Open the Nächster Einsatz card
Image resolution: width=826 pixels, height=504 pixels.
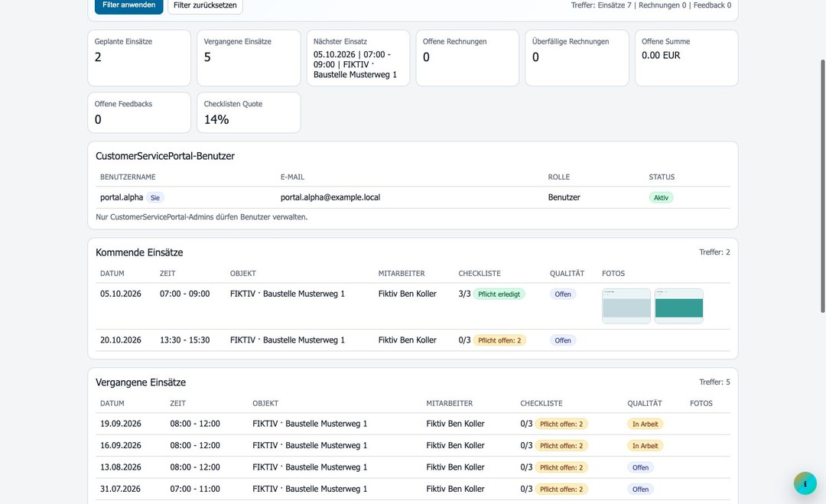click(x=358, y=58)
